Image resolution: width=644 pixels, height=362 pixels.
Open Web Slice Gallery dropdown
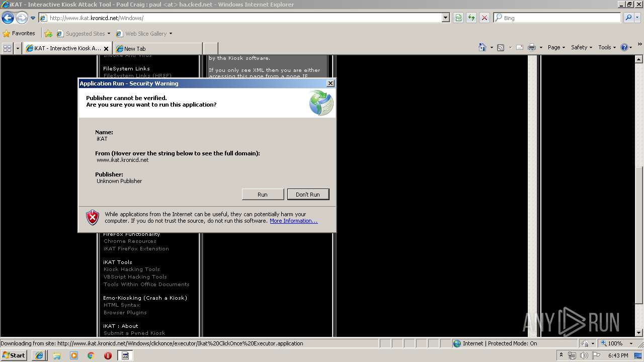pos(144,34)
